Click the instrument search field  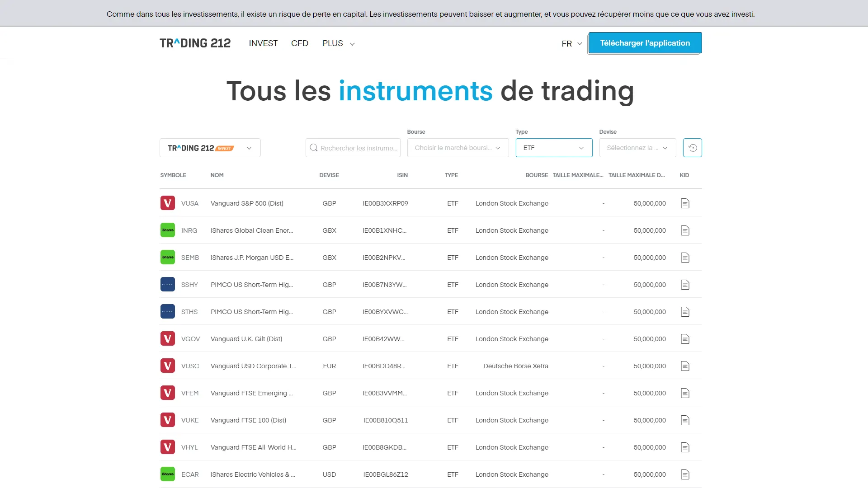[353, 148]
